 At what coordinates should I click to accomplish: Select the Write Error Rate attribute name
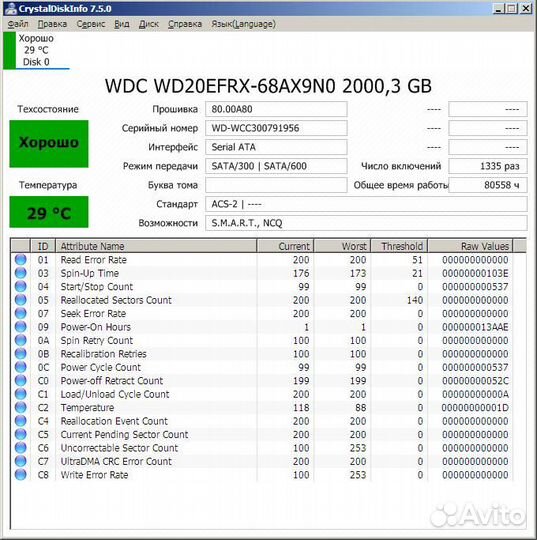[x=94, y=475]
